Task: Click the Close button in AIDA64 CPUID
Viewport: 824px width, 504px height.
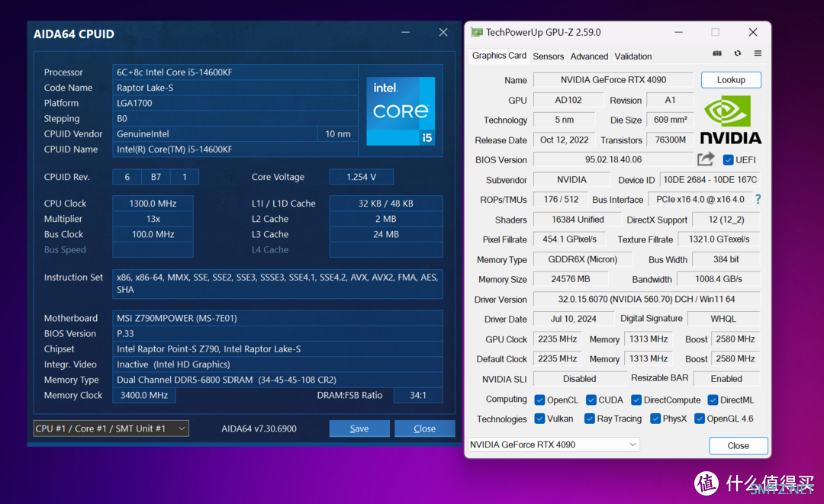Action: click(425, 429)
